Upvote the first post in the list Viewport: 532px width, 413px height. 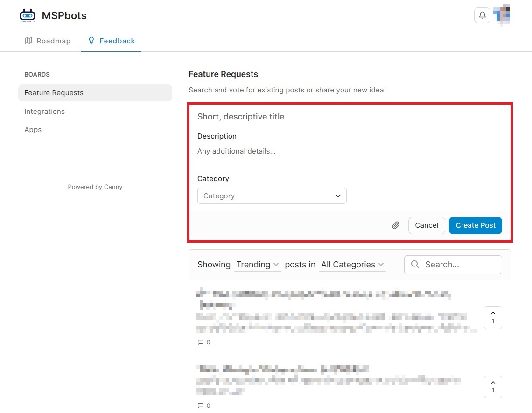pyautogui.click(x=493, y=317)
